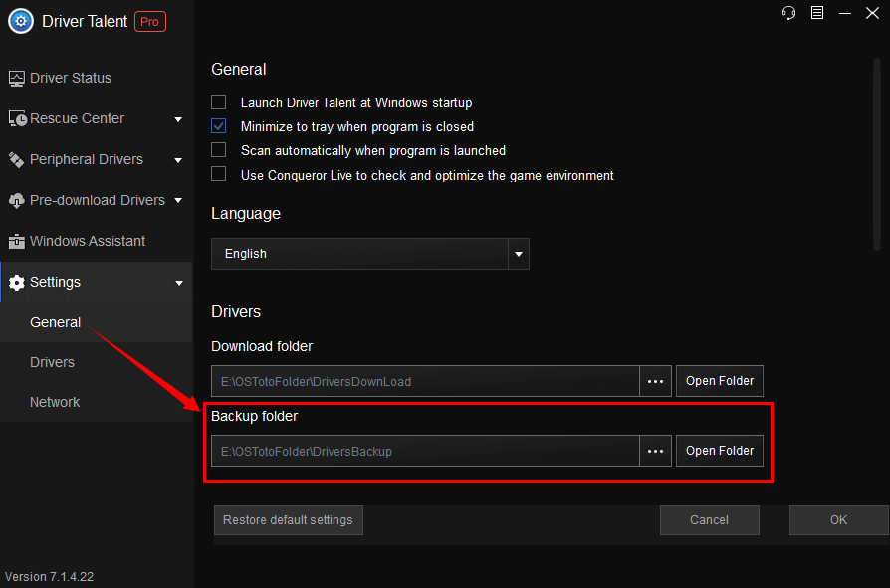The image size is (890, 588).
Task: Click the Driver Talent title text
Action: (x=85, y=22)
